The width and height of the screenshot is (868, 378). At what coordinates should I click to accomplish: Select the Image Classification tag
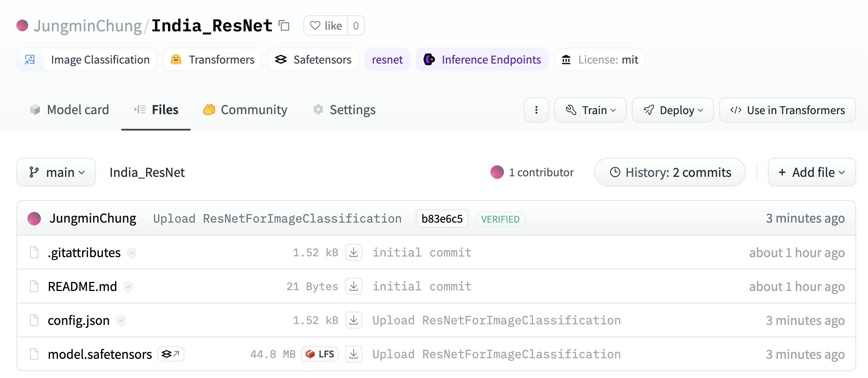87,60
